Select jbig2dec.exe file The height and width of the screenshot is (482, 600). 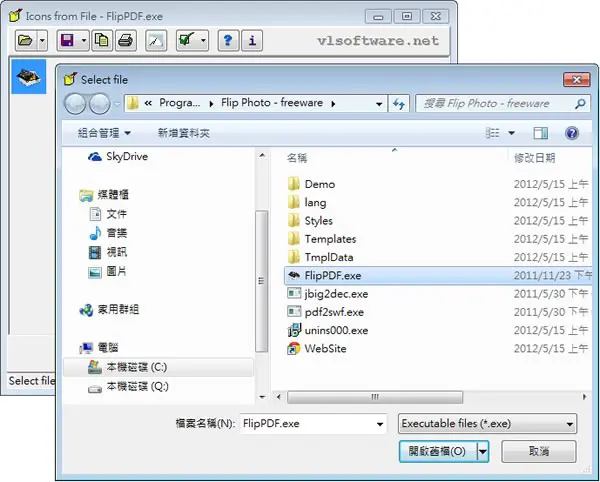click(x=328, y=294)
